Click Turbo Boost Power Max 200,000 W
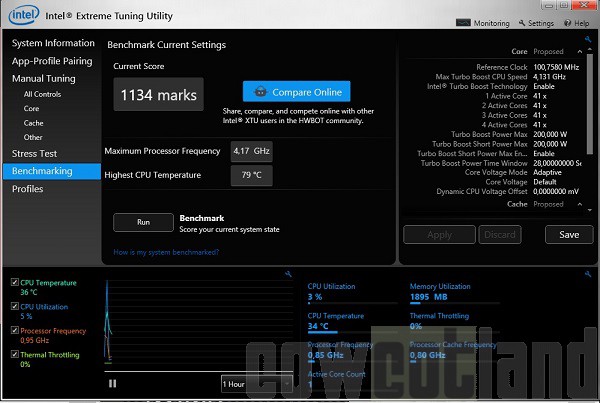This screenshot has width=600, height=403. coord(550,134)
